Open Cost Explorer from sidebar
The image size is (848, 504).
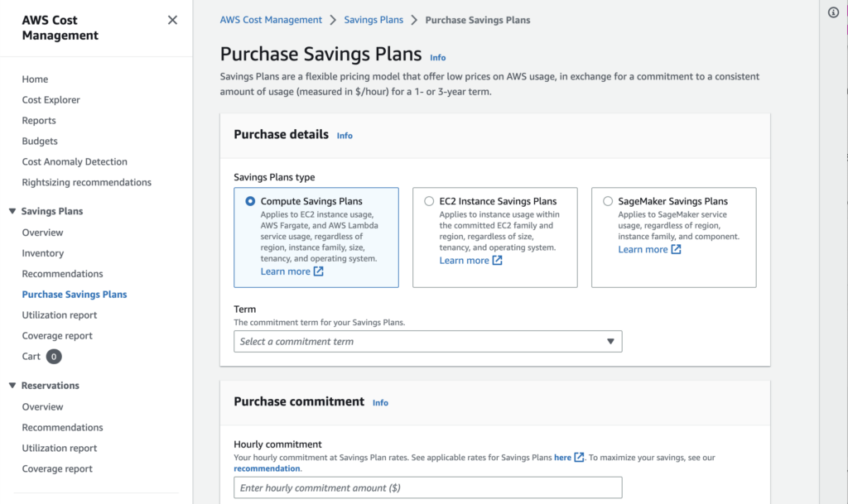[x=51, y=100]
